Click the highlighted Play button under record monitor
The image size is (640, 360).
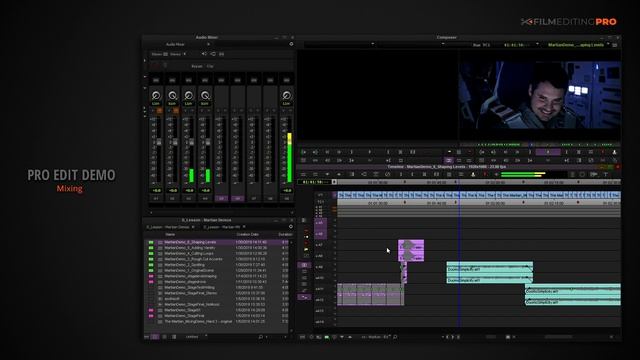(548, 152)
